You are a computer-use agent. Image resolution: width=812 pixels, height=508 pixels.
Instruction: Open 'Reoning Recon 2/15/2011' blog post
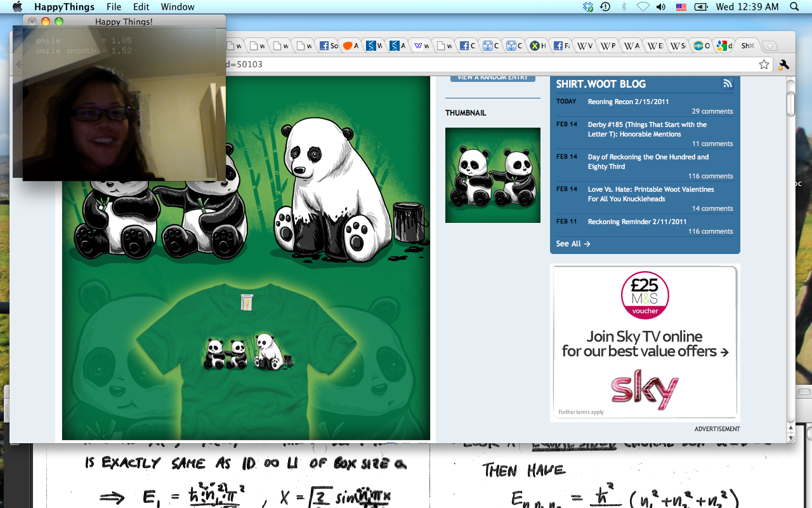pyautogui.click(x=628, y=102)
